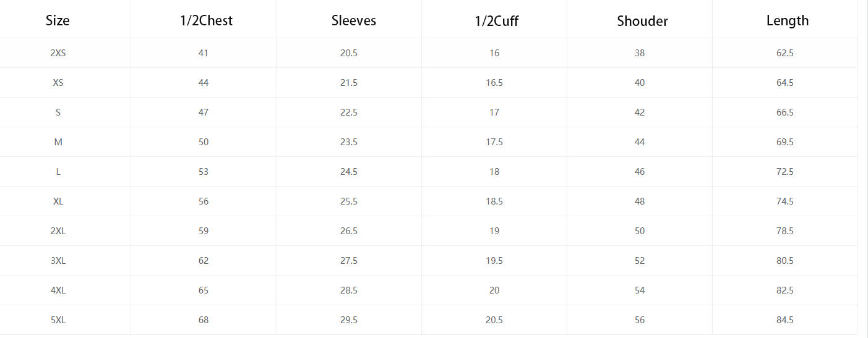The width and height of the screenshot is (868, 338).
Task: Select the Sleeves column header
Action: coord(354,20)
